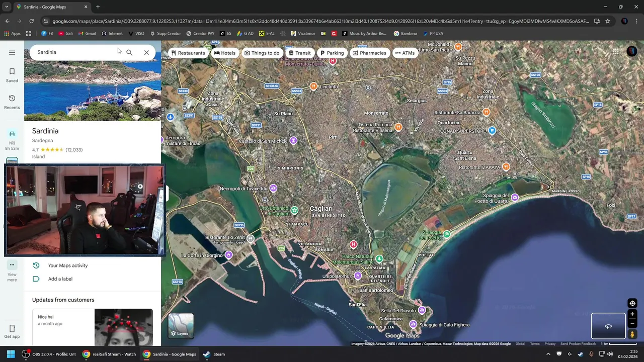Image resolution: width=644 pixels, height=362 pixels.
Task: Click the rotate view 3D tile
Action: (x=608, y=326)
